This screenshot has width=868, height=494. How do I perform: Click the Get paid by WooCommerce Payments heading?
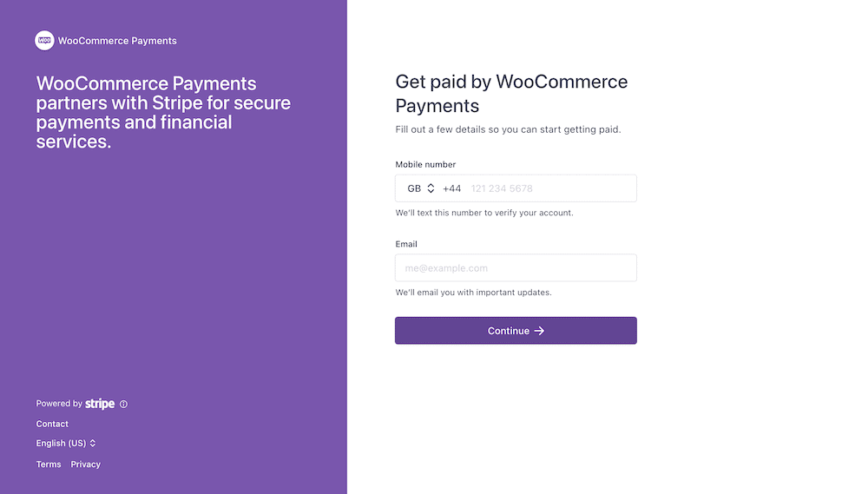point(511,94)
